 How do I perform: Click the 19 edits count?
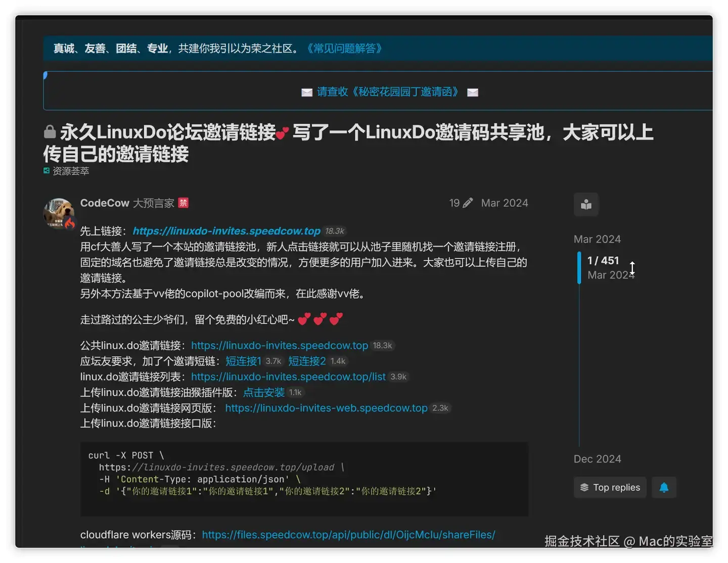(x=454, y=203)
